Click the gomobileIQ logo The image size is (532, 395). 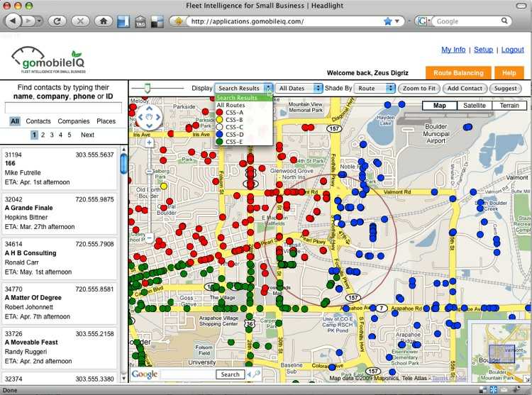[48, 60]
